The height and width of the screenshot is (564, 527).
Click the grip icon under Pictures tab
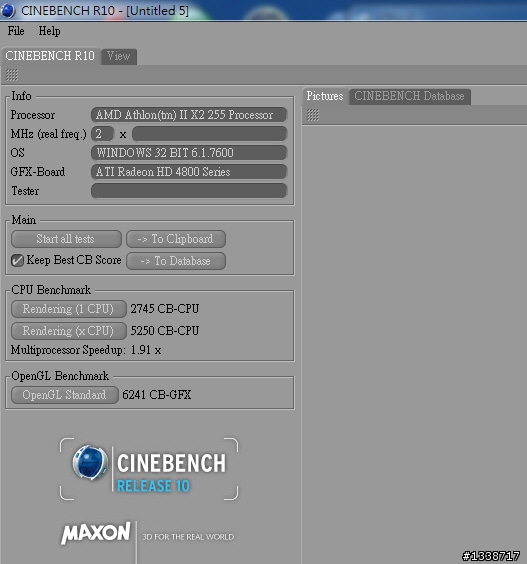coord(313,115)
